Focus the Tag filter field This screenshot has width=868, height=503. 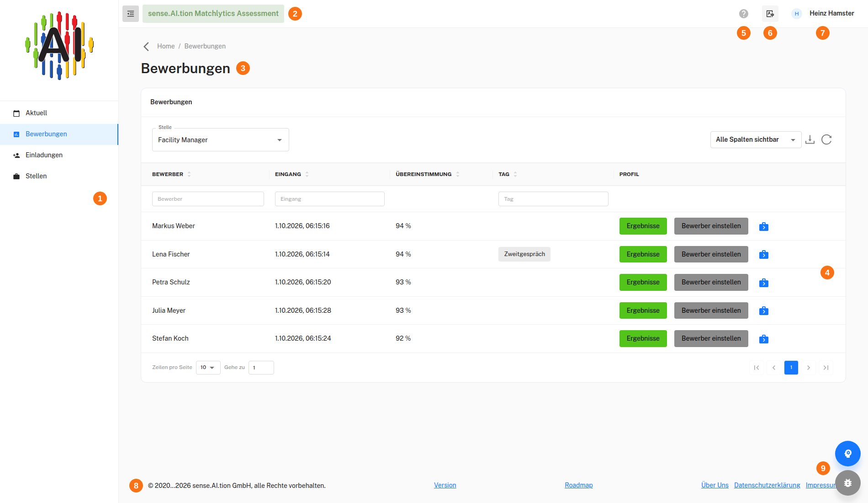click(553, 199)
